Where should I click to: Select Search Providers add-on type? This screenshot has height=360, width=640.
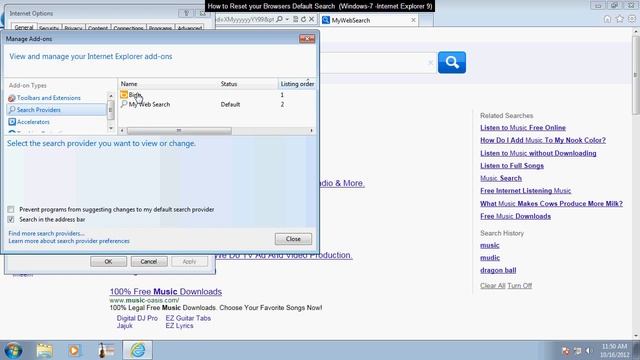point(57,110)
